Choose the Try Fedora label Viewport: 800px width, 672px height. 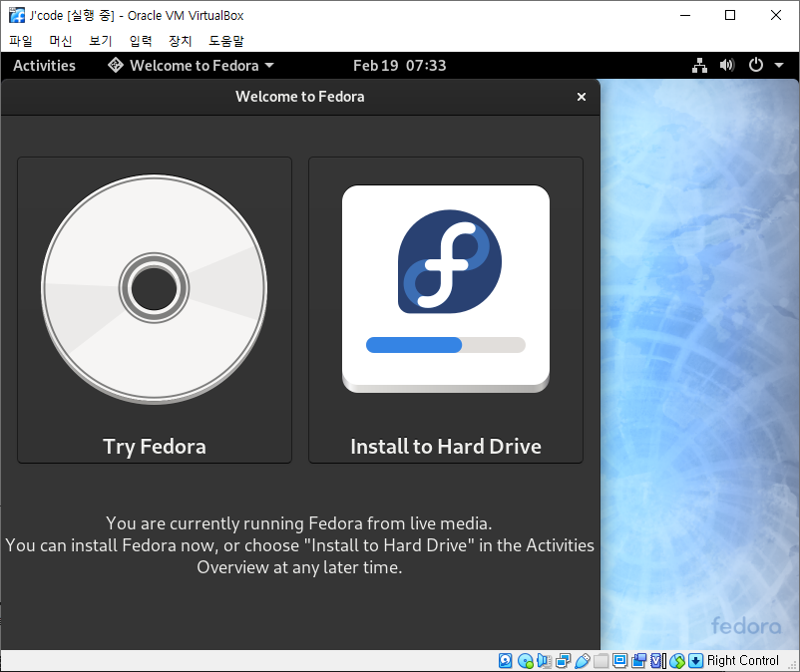click(x=155, y=447)
